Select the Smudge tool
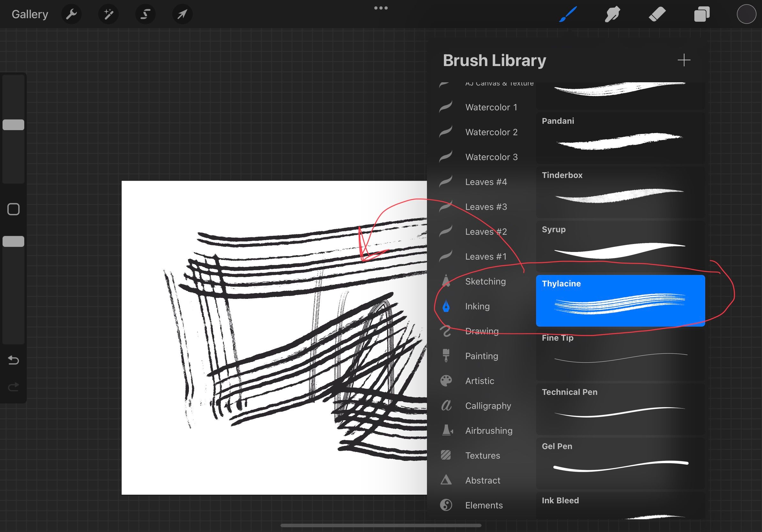 point(612,14)
